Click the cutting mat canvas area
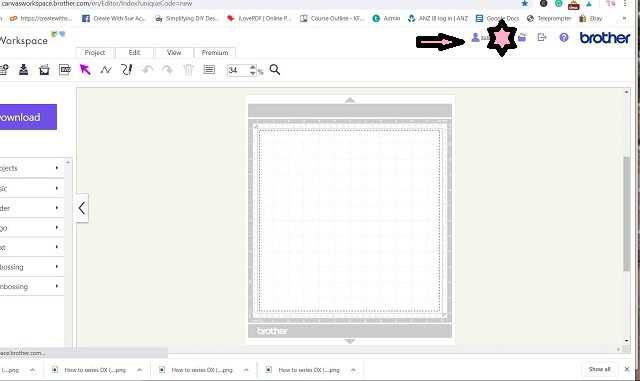The image size is (640, 381). coord(349,221)
